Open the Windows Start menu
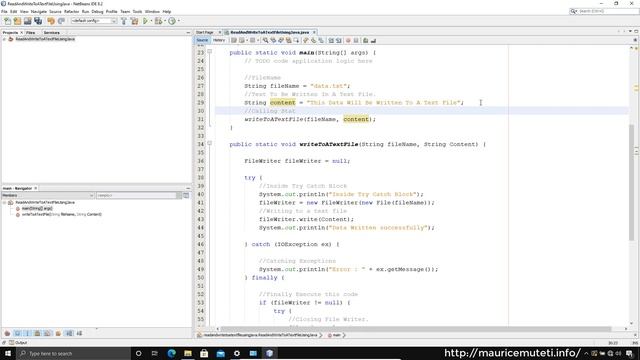The height and width of the screenshot is (360, 640). pos(8,353)
